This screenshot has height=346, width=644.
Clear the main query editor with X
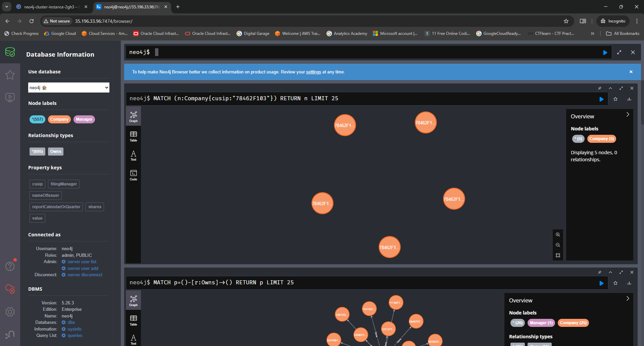pyautogui.click(x=633, y=52)
